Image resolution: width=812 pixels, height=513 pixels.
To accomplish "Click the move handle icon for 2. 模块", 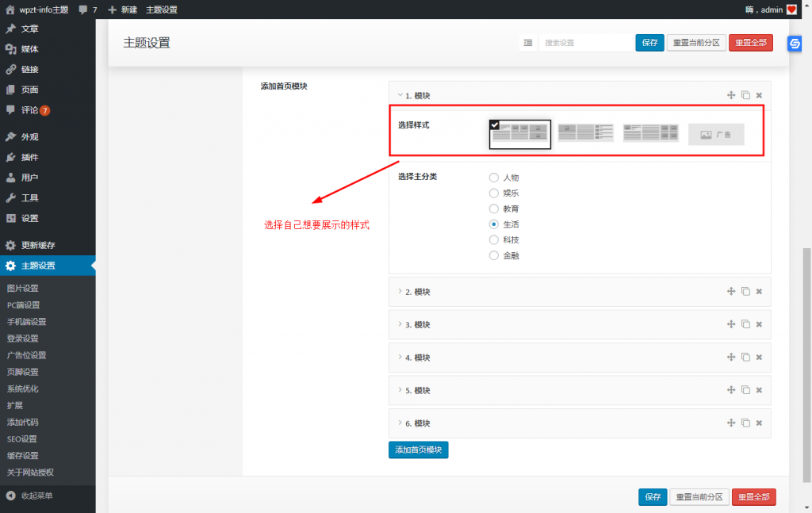I will click(730, 292).
